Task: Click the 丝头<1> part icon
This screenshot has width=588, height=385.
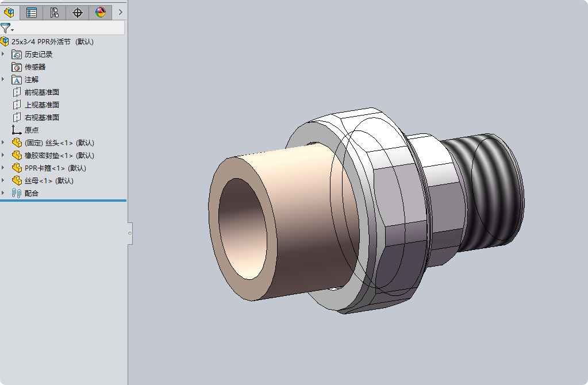Action: (17, 143)
